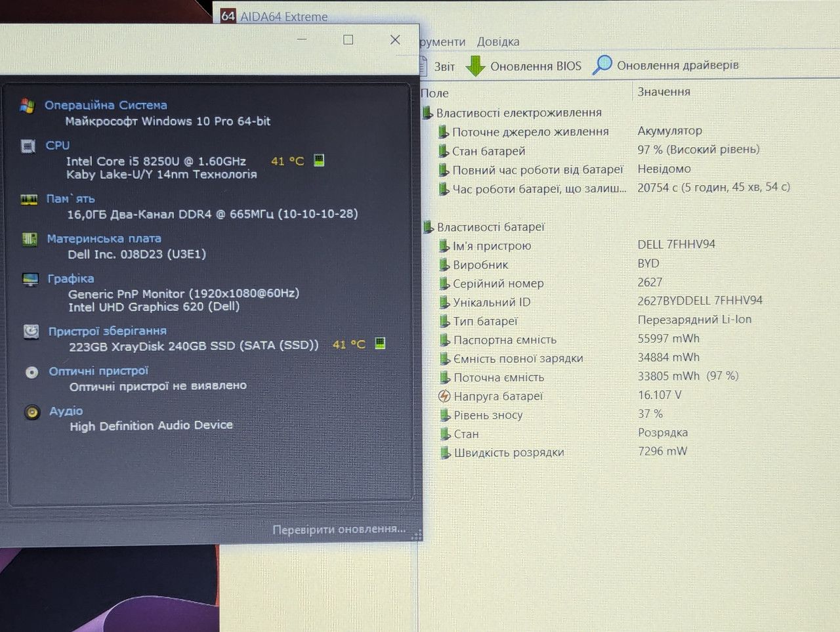The image size is (840, 632).
Task: Click the High Definition Audio Device text
Action: click(x=152, y=425)
